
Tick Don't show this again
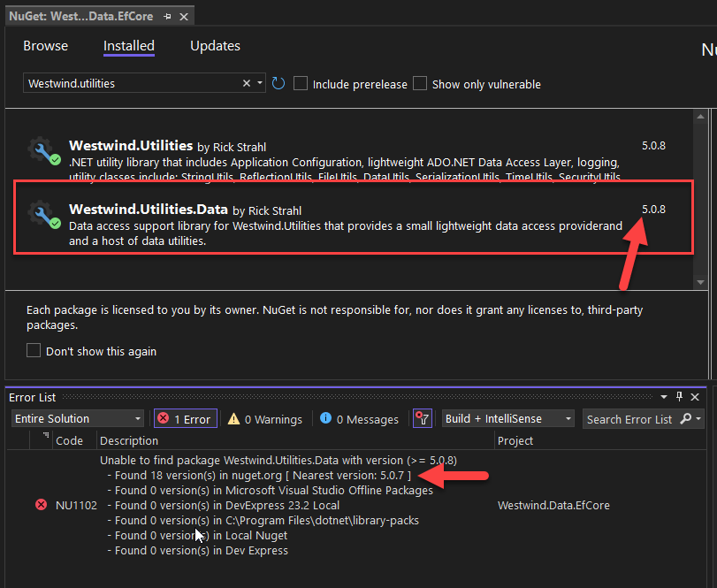pos(34,350)
